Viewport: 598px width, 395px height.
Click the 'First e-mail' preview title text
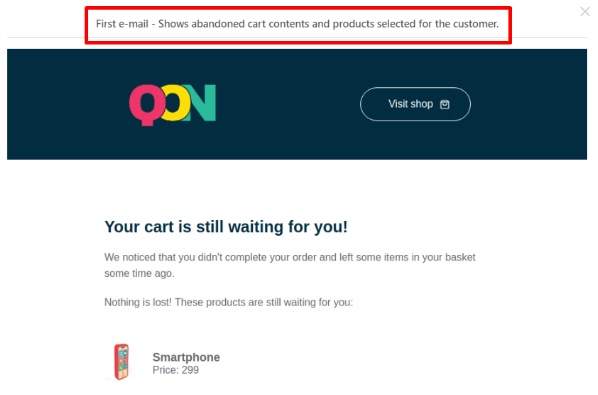point(297,24)
